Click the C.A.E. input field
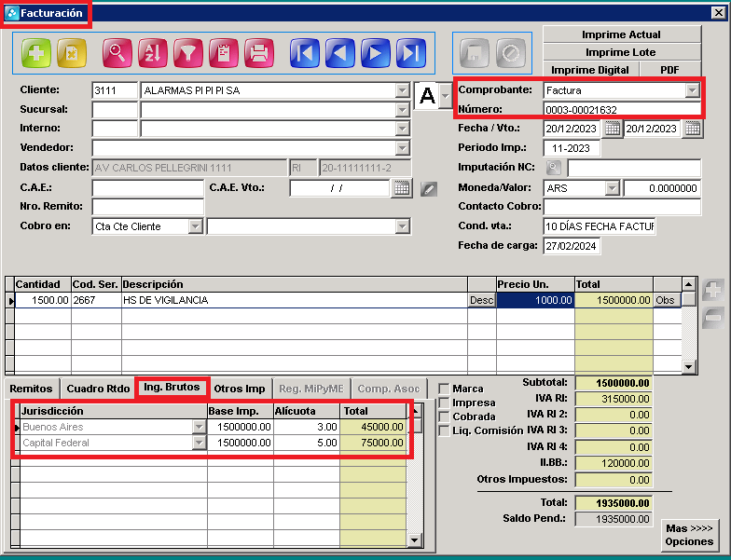This screenshot has width=731, height=560. (147, 188)
